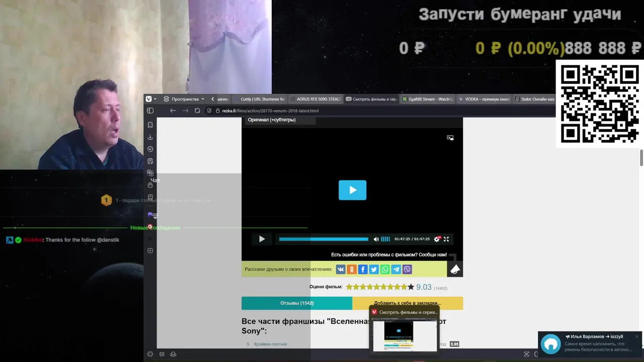
Task: Open the Отзывы (1542) reviews button
Action: tap(297, 303)
